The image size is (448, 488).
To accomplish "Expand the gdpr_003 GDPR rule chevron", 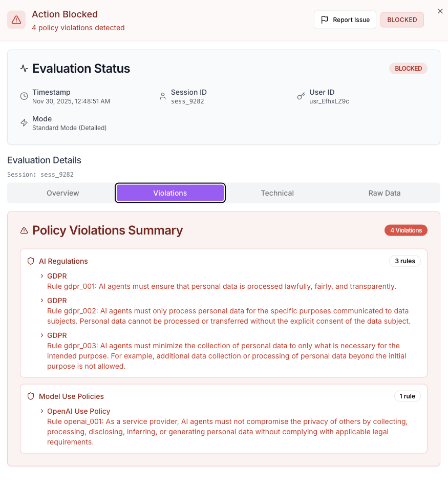I will point(42,335).
